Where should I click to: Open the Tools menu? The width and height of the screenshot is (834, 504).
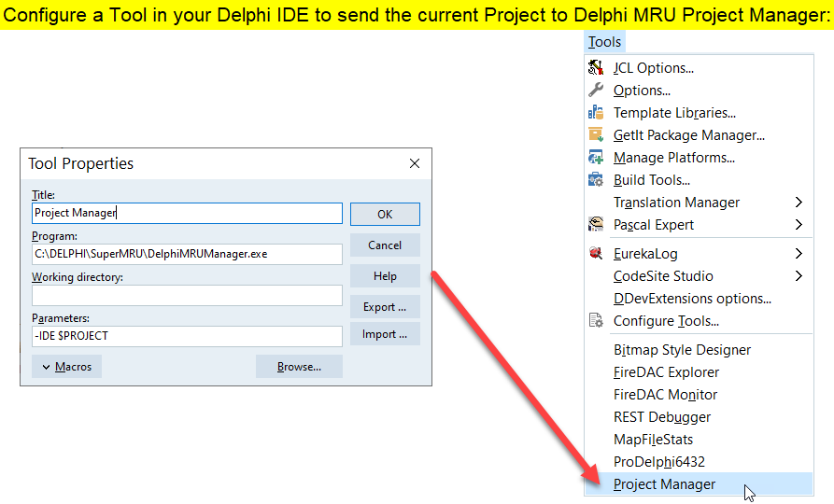(x=604, y=42)
